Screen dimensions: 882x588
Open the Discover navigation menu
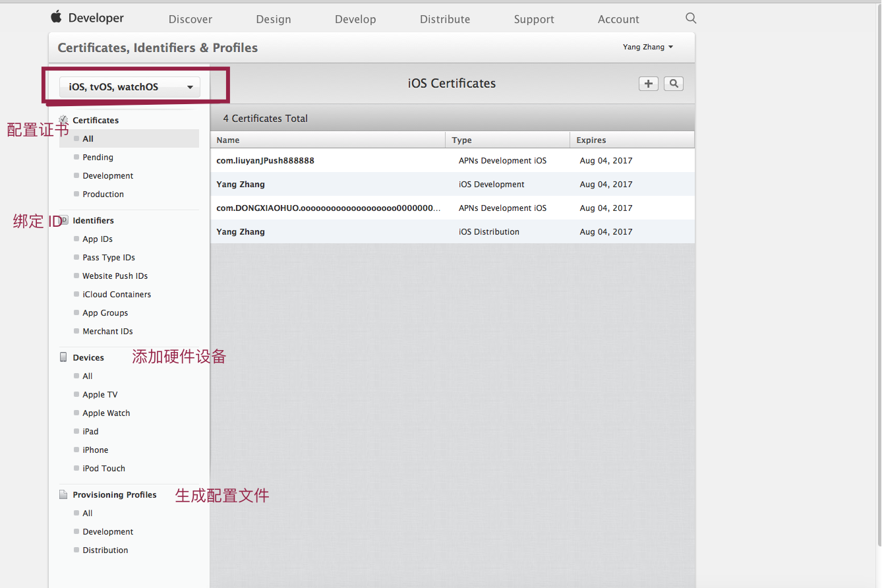point(191,19)
